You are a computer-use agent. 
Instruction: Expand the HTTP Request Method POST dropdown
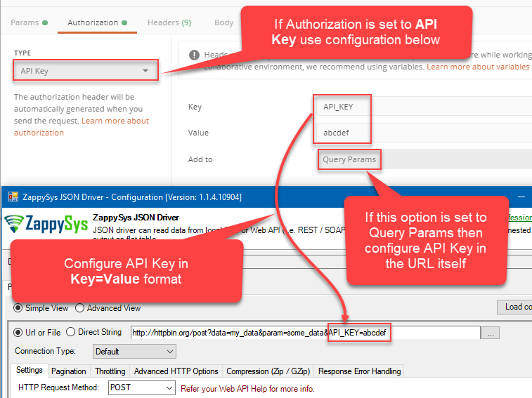click(141, 387)
